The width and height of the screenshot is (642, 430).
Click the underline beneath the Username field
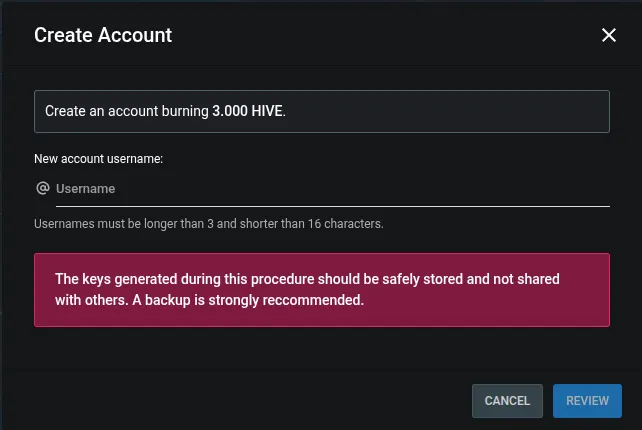[x=332, y=206]
